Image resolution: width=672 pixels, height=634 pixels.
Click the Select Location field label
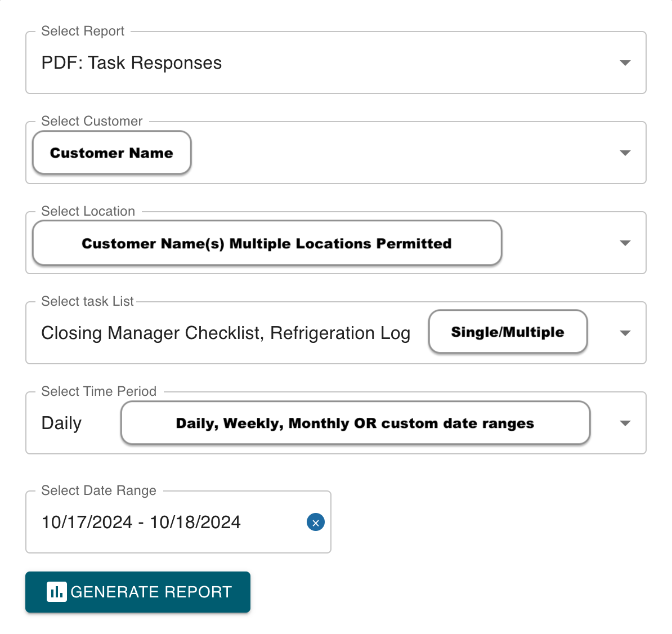point(88,211)
